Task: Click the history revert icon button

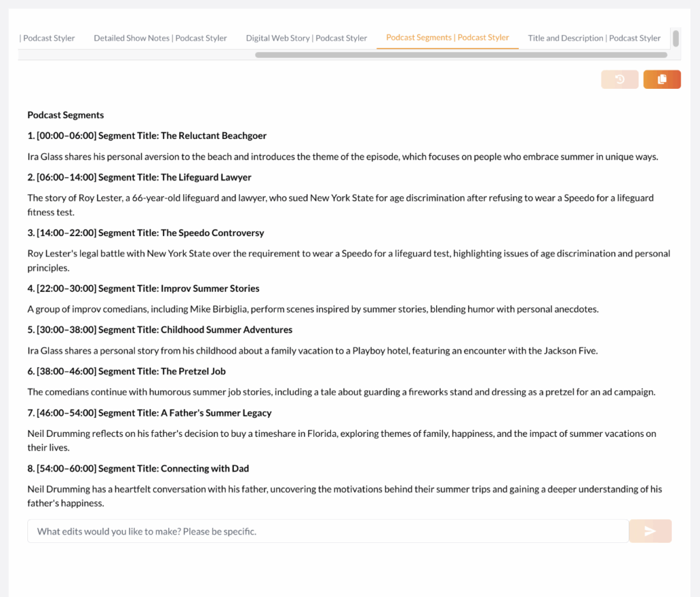Action: tap(619, 79)
